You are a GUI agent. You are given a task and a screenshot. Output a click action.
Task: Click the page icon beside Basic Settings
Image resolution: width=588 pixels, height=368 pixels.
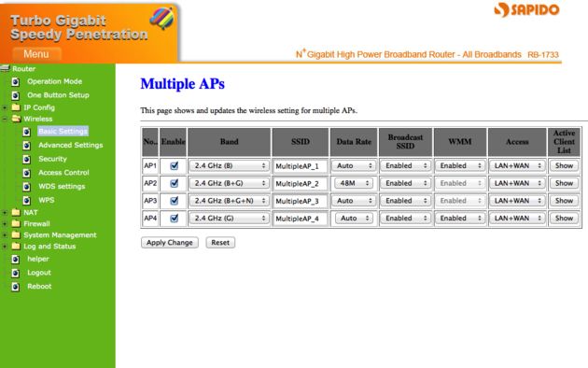27,132
